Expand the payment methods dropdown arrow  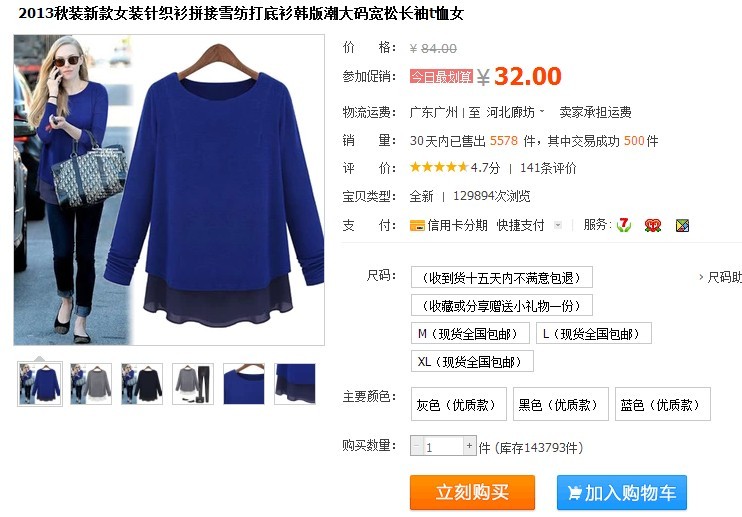[558, 225]
